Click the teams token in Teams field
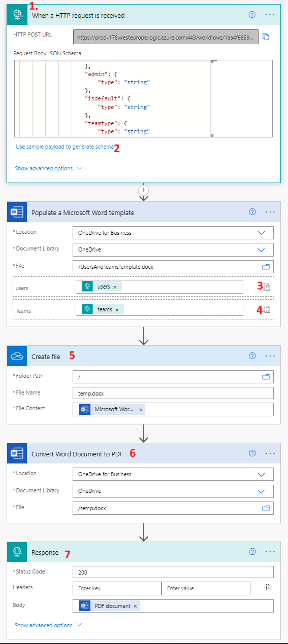Viewport: 288px width, 644px height. click(102, 309)
